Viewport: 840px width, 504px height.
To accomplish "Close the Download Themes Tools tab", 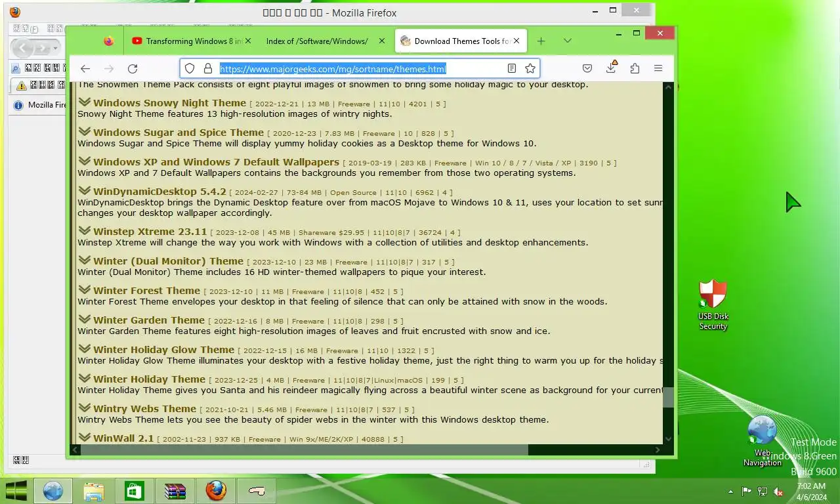I will coord(516,41).
